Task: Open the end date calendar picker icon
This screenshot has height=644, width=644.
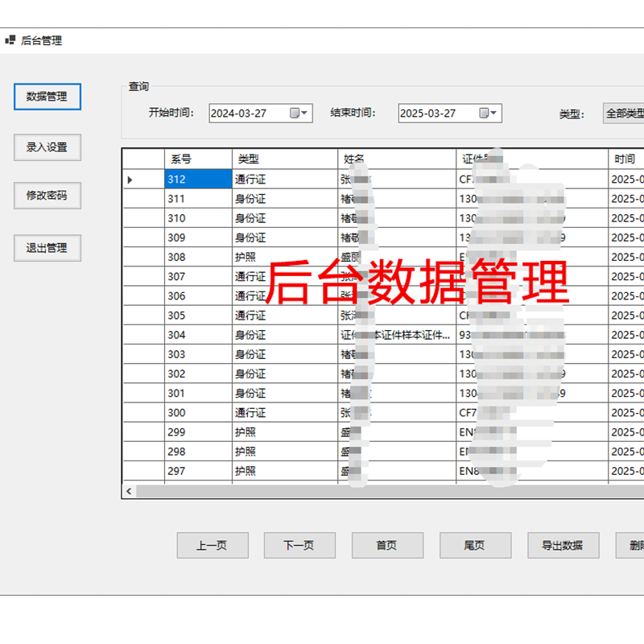Action: 482,113
